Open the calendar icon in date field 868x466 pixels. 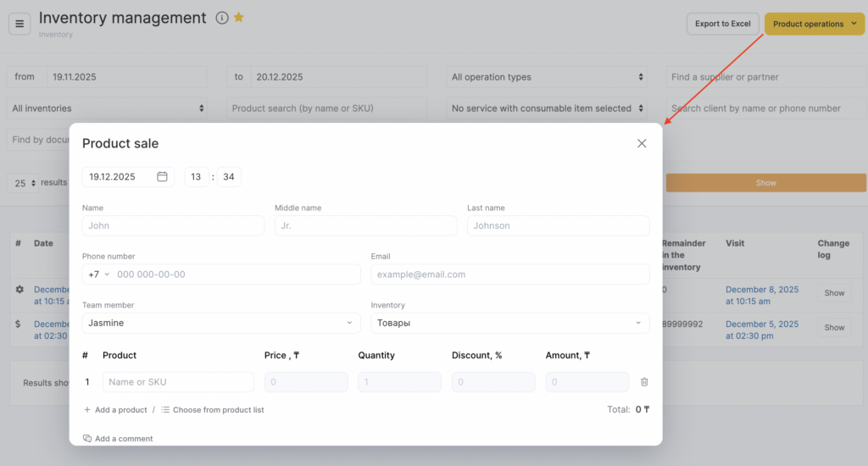(162, 177)
